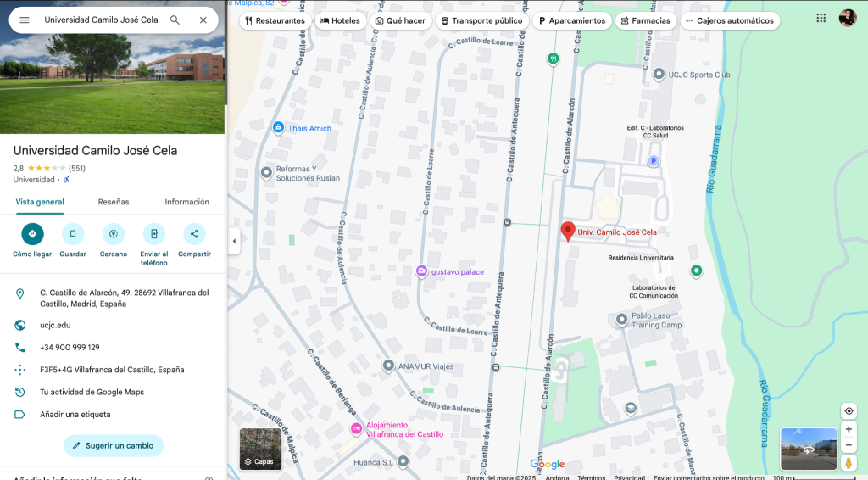
Task: Filter map by Hoteles
Action: pos(340,20)
